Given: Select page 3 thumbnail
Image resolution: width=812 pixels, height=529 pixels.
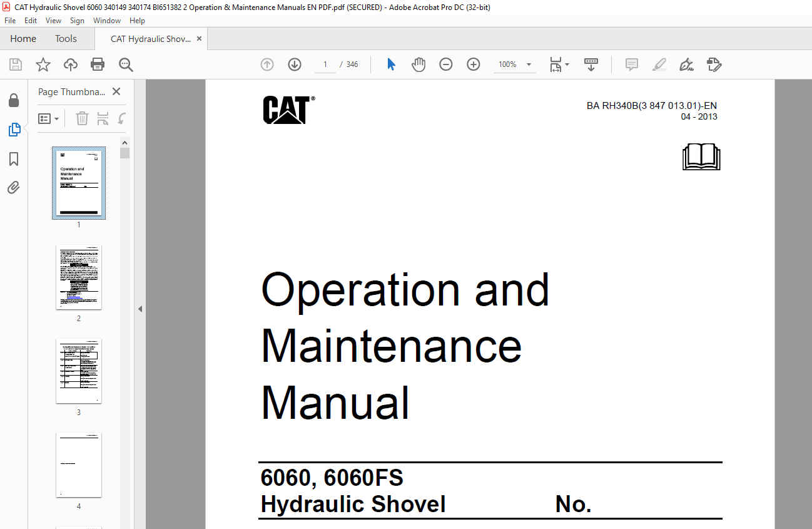Looking at the screenshot, I should click(x=79, y=371).
